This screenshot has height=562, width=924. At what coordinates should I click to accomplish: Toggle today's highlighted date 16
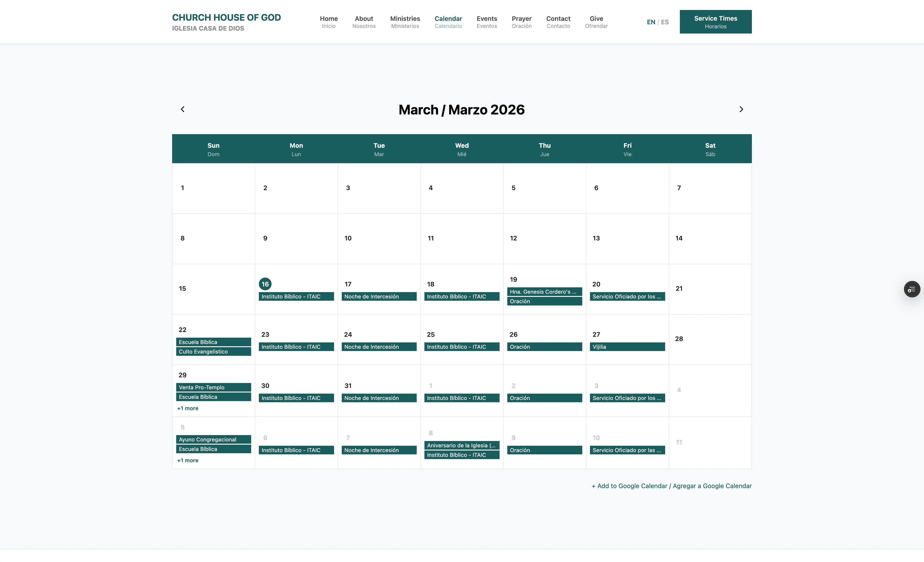tap(265, 284)
